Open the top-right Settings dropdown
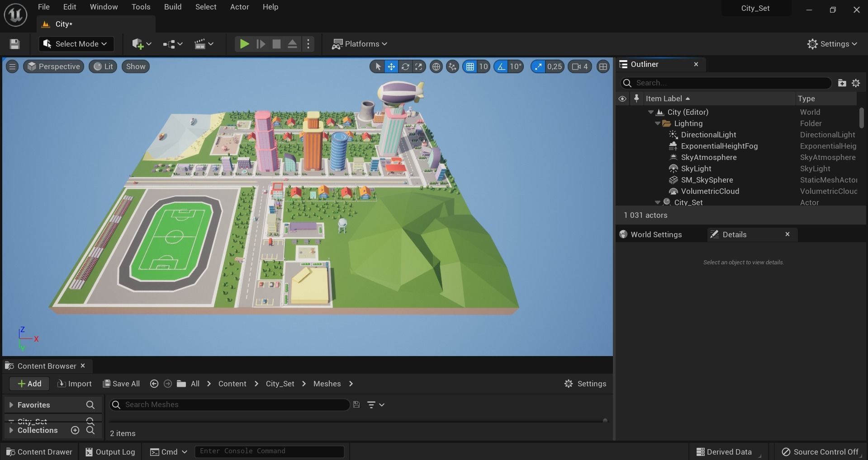868x460 pixels. point(832,44)
